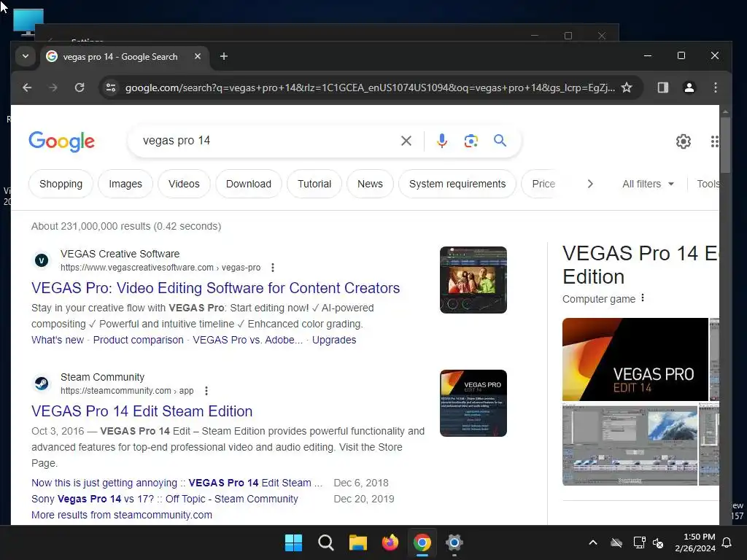Start voice search with microphone icon

point(441,141)
